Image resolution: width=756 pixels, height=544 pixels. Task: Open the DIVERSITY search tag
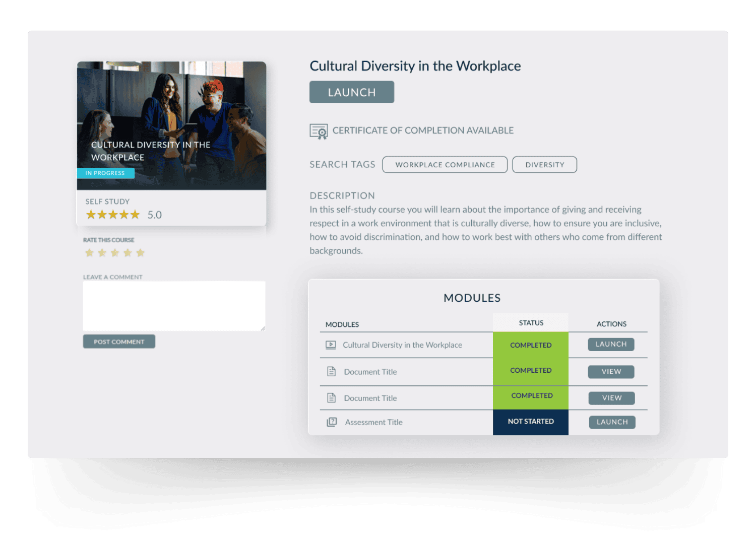pos(544,165)
